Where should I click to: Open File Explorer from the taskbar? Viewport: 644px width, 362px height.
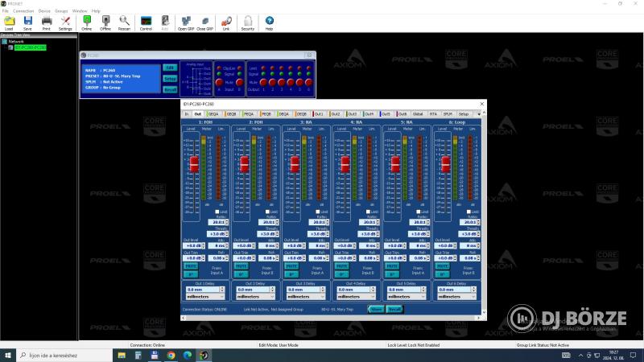(x=122, y=356)
